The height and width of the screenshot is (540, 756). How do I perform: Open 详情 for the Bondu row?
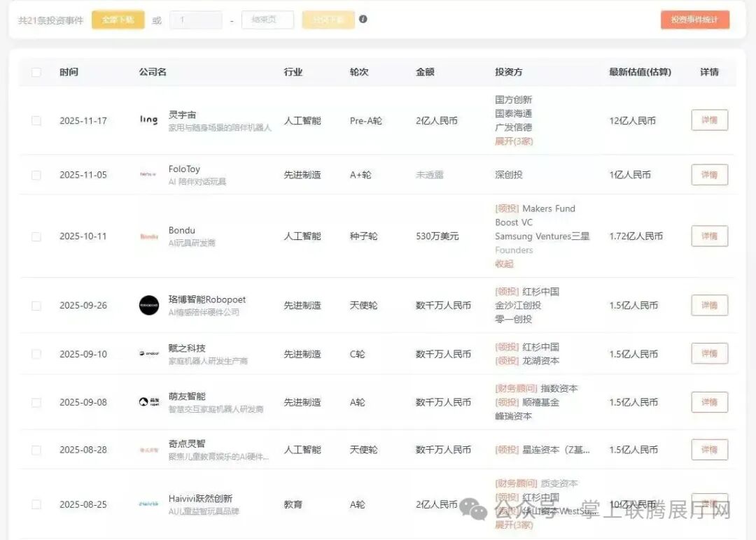coord(709,236)
